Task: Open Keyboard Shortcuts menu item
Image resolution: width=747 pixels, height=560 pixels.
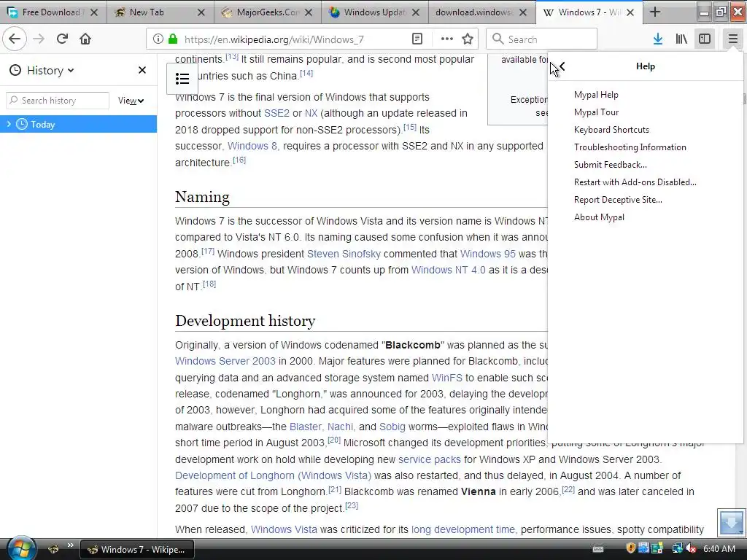Action: click(611, 130)
